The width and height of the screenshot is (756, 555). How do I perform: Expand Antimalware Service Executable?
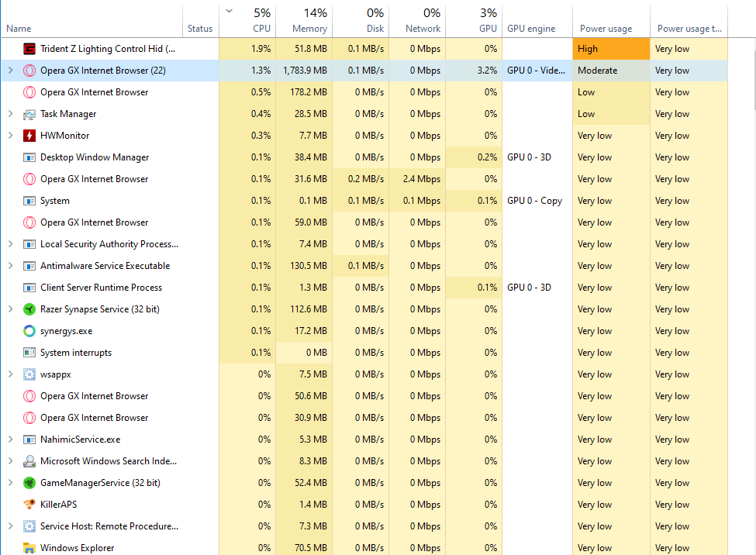pyautogui.click(x=11, y=266)
